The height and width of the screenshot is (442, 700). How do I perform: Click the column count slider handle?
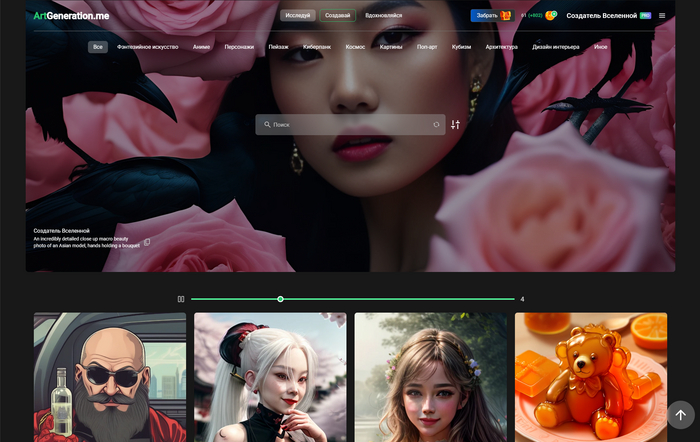point(280,299)
